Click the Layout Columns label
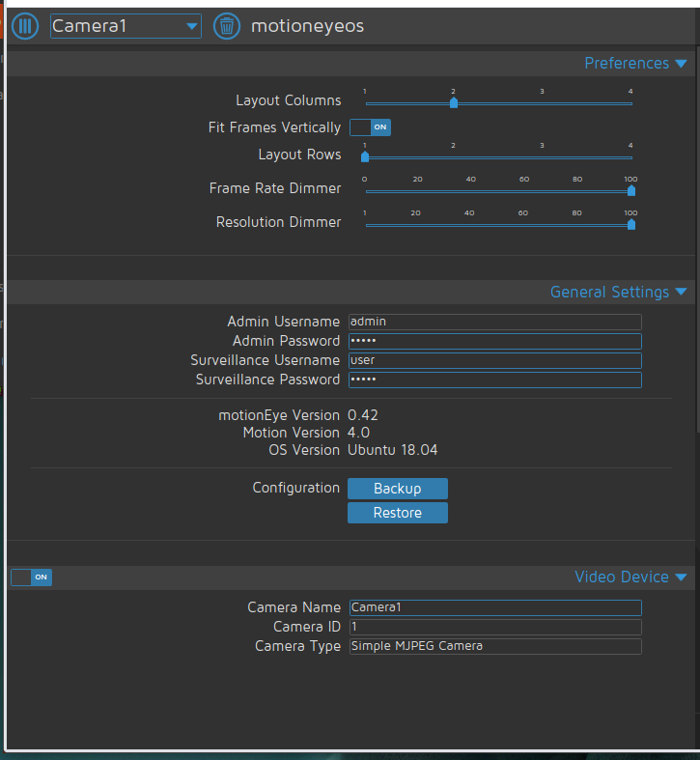Viewport: 700px width, 760px height. pos(289,100)
